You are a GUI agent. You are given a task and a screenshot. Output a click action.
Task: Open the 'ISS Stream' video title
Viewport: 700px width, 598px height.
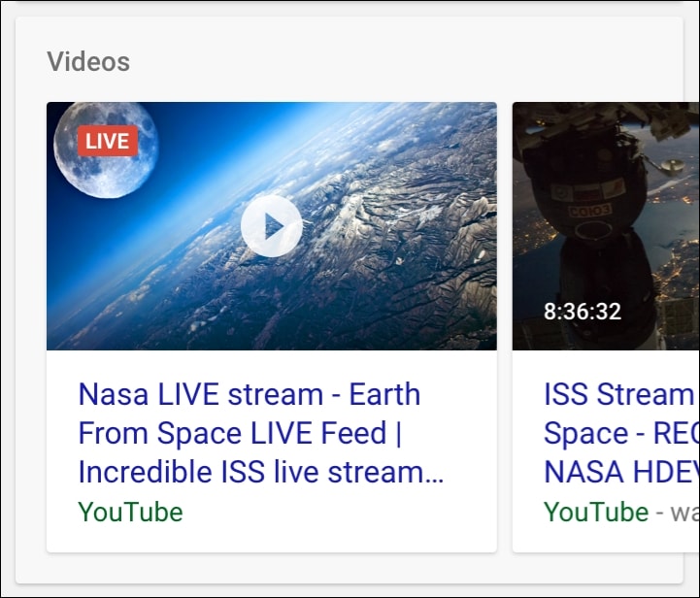tap(619, 395)
